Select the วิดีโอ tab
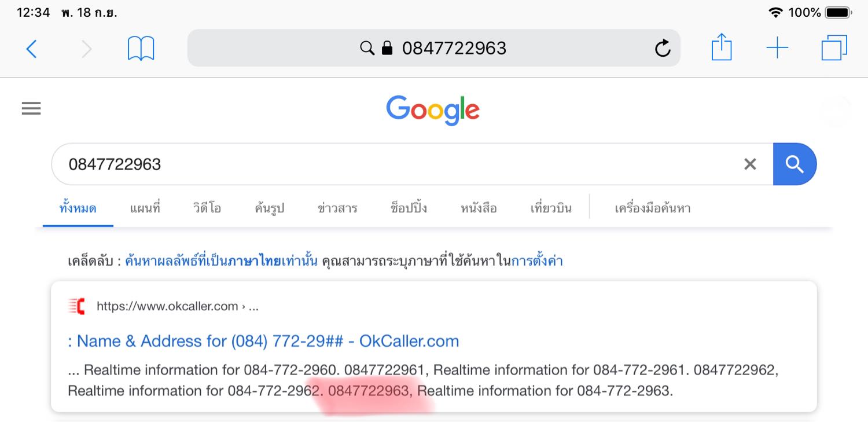Screen dimensions: 868x422 point(207,208)
